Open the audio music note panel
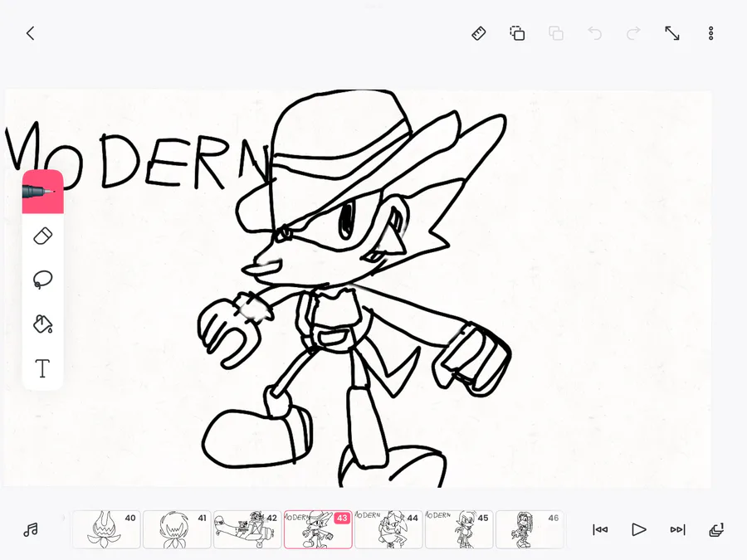This screenshot has height=560, width=747. click(x=31, y=529)
